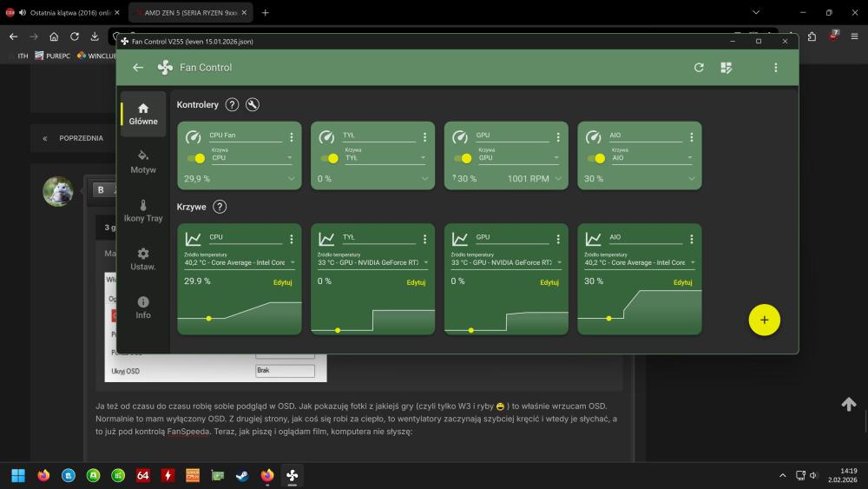Click the graph icon on CPU curve card

pyautogui.click(x=194, y=239)
